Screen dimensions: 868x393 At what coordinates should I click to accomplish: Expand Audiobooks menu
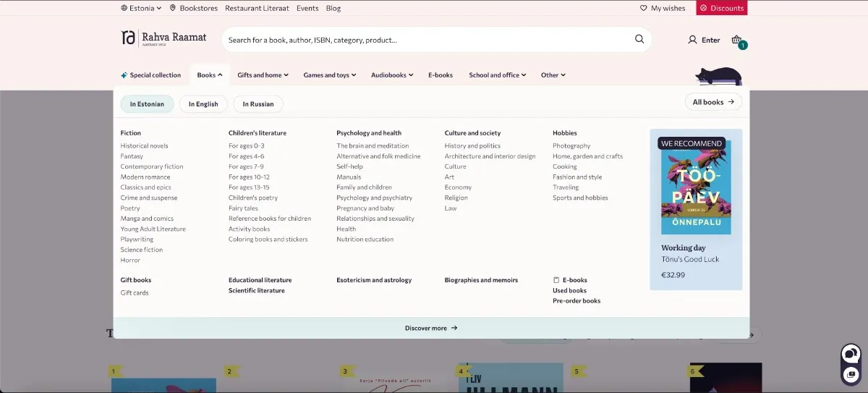coord(392,75)
